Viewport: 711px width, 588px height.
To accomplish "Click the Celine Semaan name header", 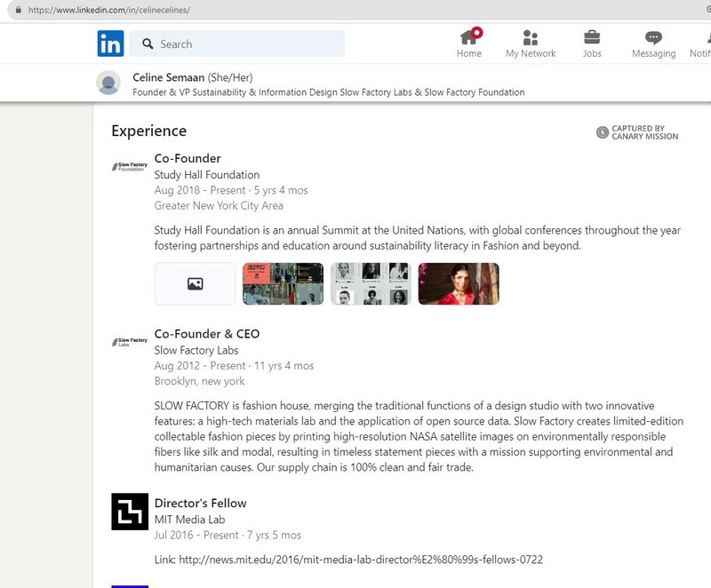I will [168, 77].
